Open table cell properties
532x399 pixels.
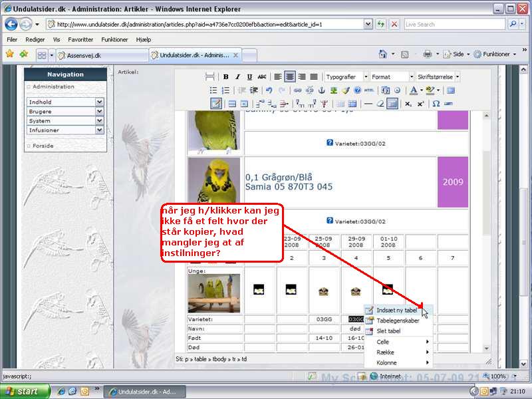pyautogui.click(x=244, y=104)
